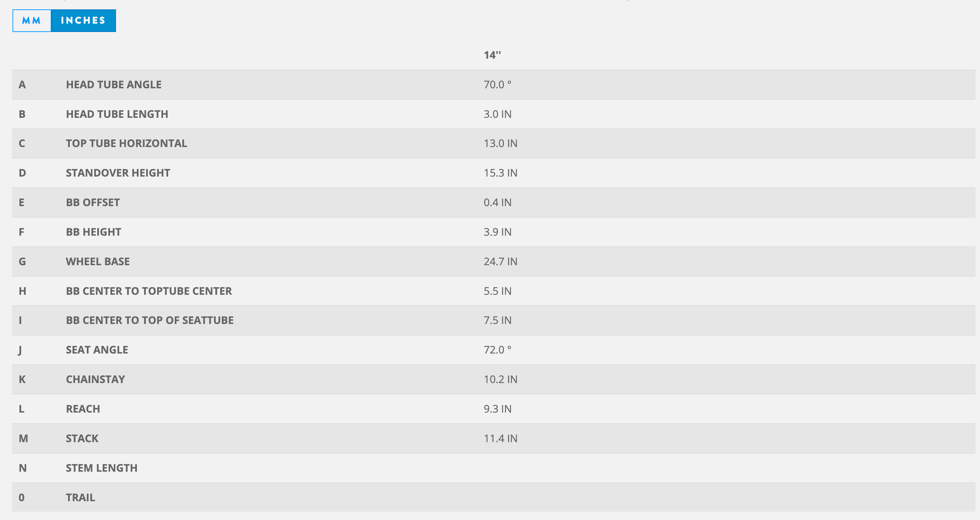Viewport: 980px width, 520px height.
Task: Click the Trail row label
Action: pyautogui.click(x=81, y=497)
